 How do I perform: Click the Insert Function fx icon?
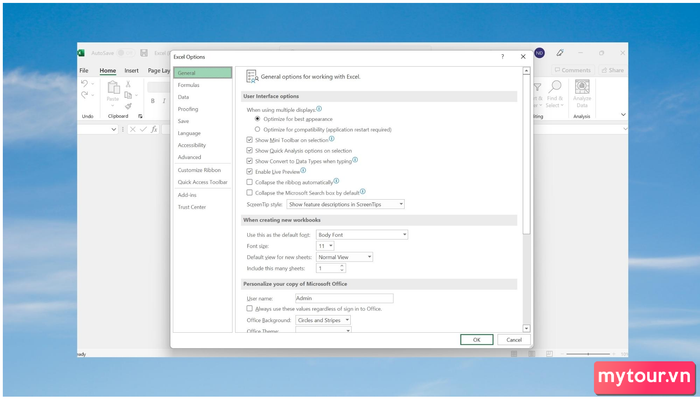click(x=154, y=129)
